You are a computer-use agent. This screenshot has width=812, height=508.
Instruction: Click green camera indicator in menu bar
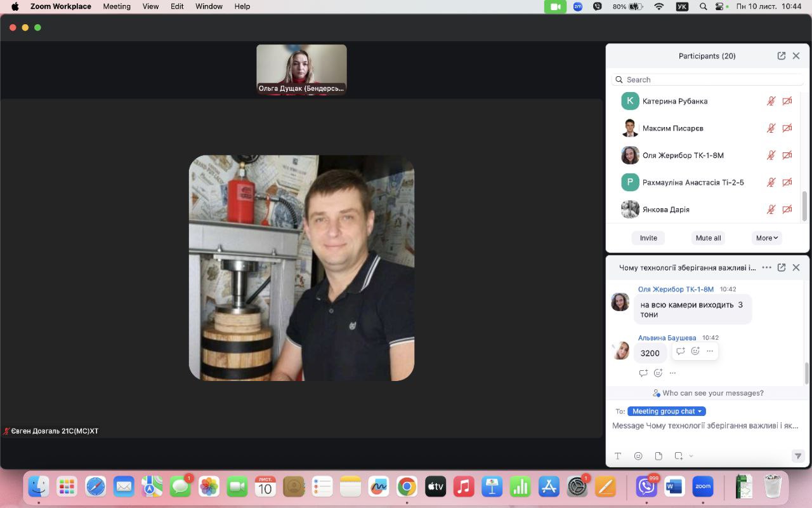pos(555,6)
